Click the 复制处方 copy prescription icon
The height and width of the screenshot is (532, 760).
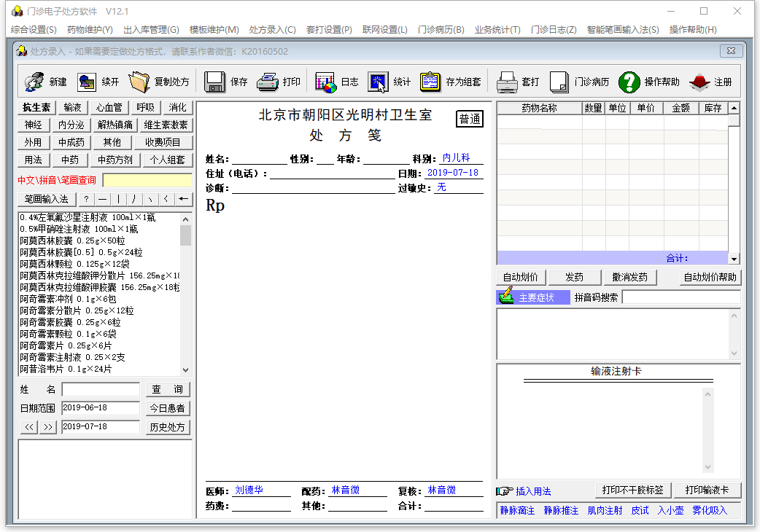[x=139, y=82]
